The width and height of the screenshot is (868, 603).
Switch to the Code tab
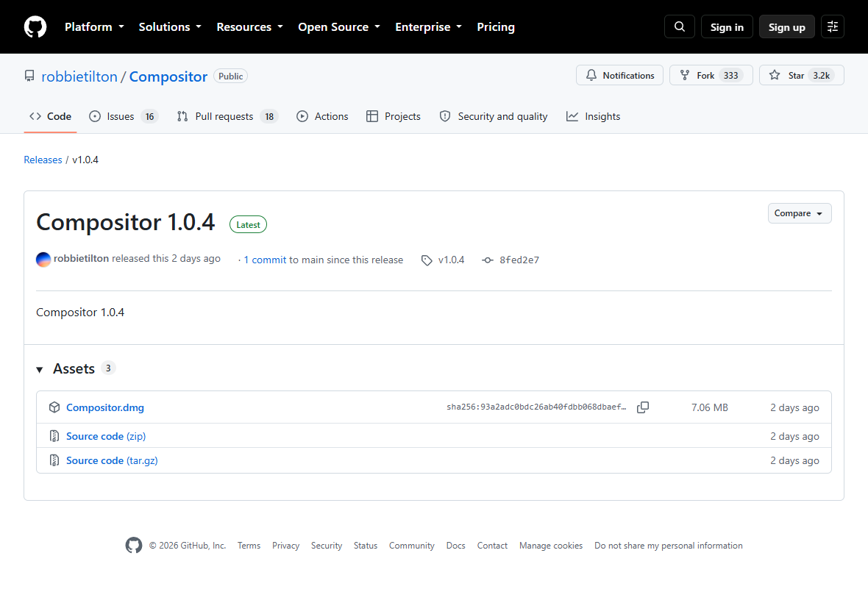tap(50, 116)
